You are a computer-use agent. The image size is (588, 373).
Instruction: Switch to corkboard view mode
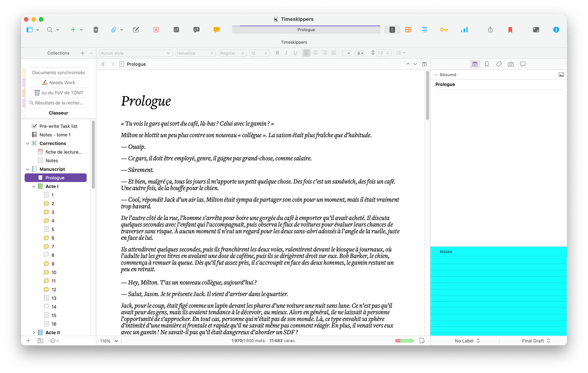click(x=408, y=30)
